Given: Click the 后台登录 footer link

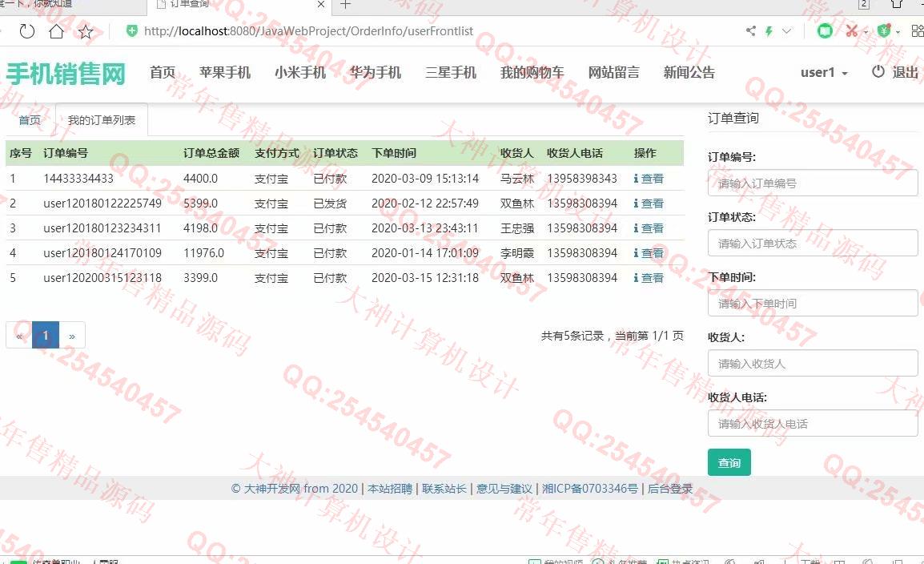Looking at the screenshot, I should 670,489.
